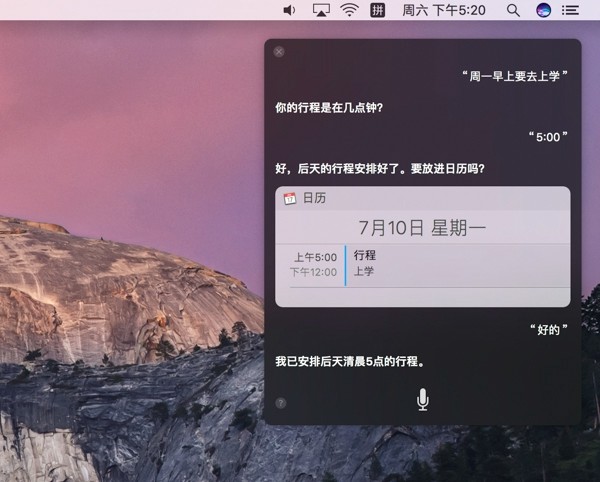Select Siri's question 你的行程是在几点钟?
Image resolution: width=600 pixels, height=482 pixels.
[x=329, y=107]
